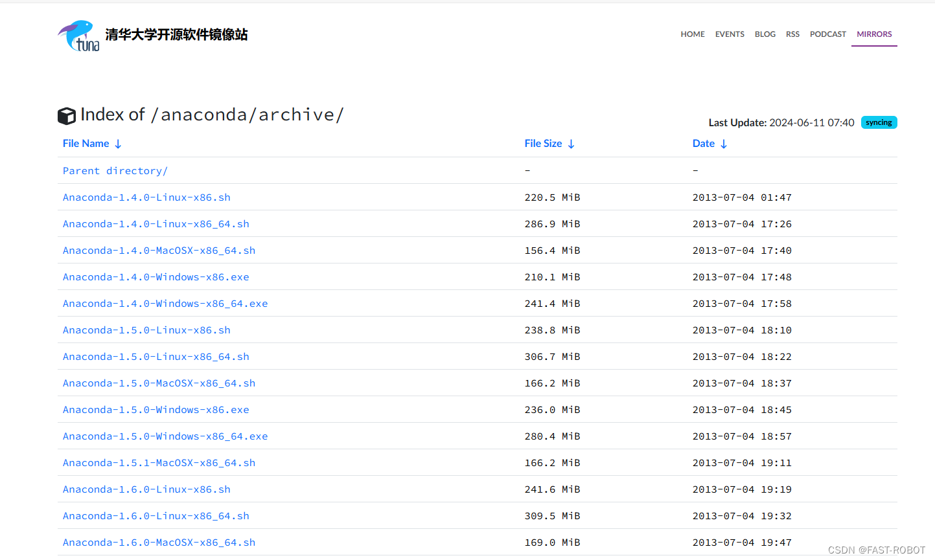Viewport: 935px width, 560px height.
Task: Click the date 2013-07-04 17:48
Action: (x=742, y=277)
